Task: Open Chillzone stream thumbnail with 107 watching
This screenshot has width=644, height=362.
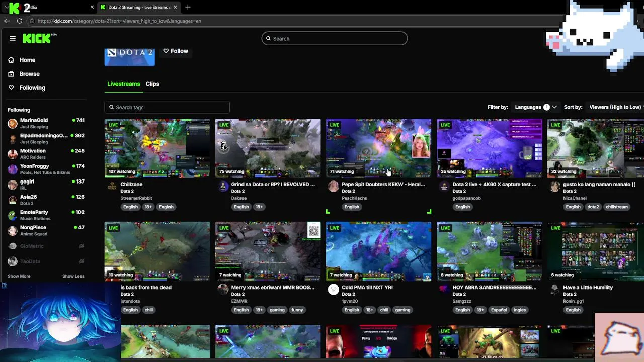Action: [x=157, y=148]
